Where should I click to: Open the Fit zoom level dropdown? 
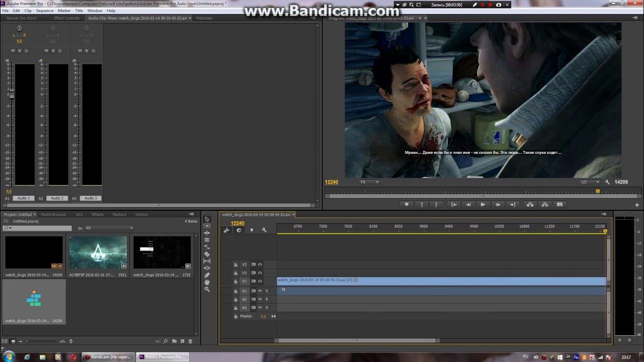pyautogui.click(x=369, y=182)
